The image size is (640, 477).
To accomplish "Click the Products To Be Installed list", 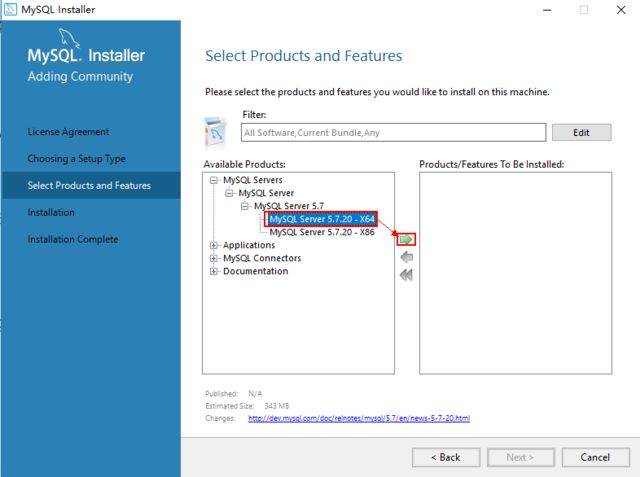I will pyautogui.click(x=516, y=273).
